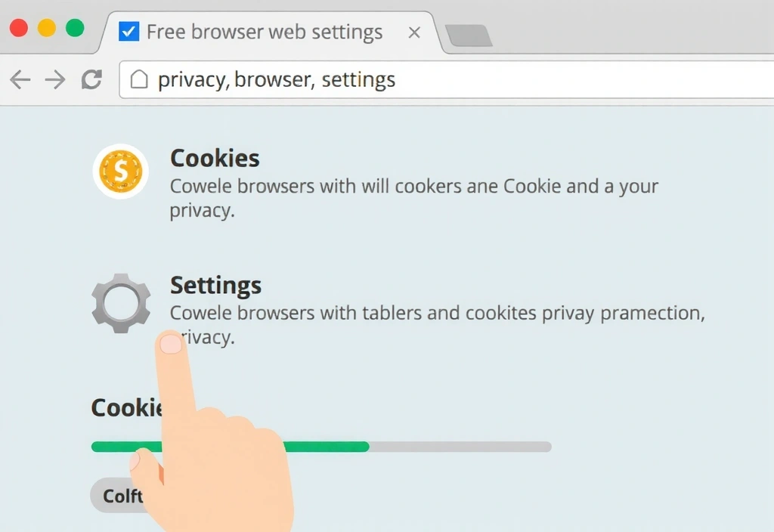Reload the page with the refresh icon

(x=91, y=79)
